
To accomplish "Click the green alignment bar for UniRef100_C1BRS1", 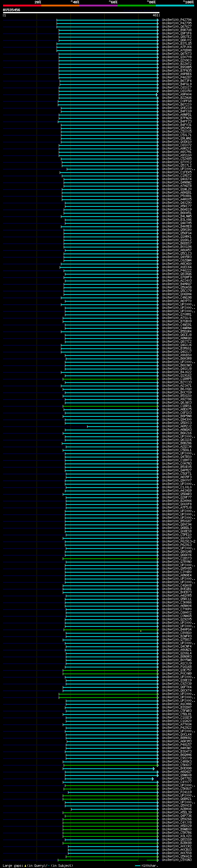I will 111,406.
